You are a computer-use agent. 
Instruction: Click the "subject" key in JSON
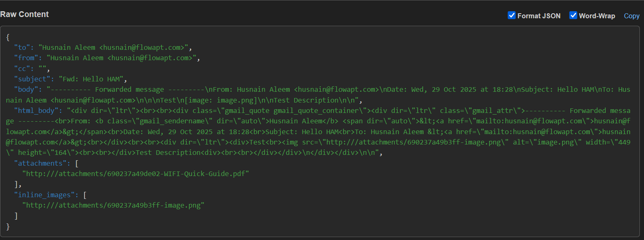(32, 79)
